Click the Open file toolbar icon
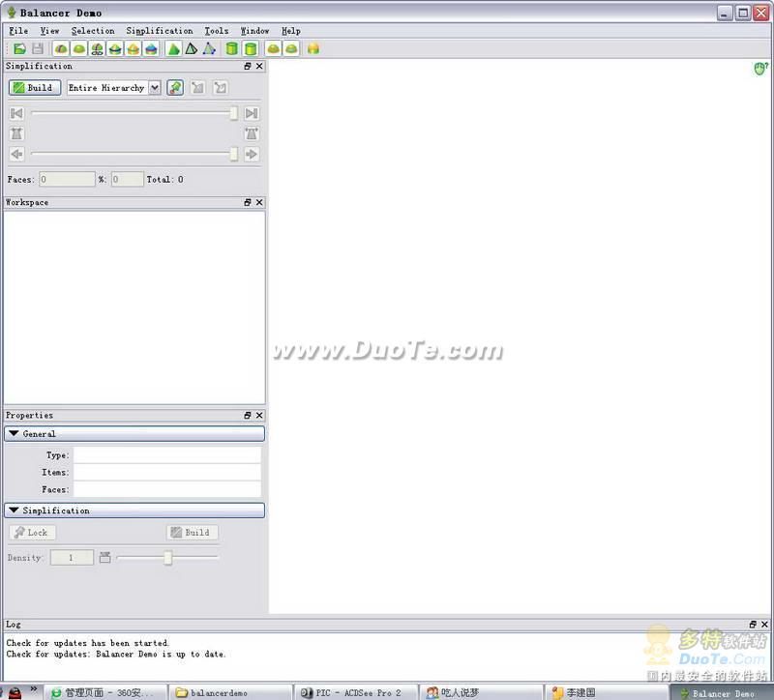Screen dimensions: 774x700 (19, 48)
